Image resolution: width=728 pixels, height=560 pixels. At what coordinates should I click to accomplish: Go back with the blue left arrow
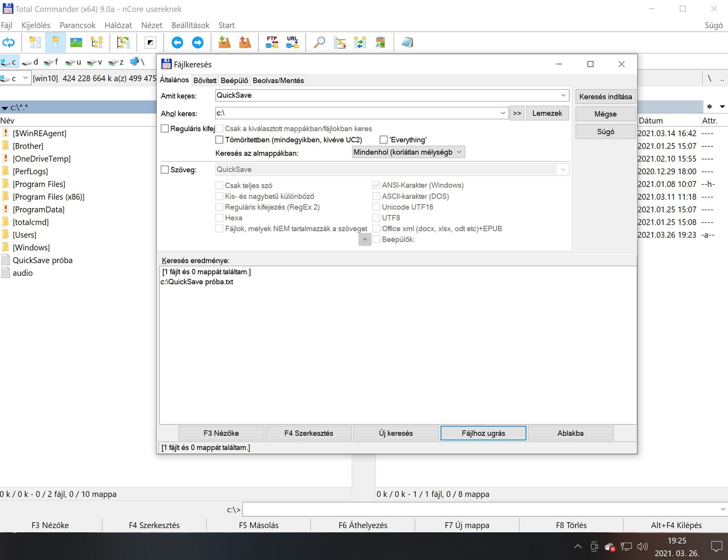coord(177,42)
